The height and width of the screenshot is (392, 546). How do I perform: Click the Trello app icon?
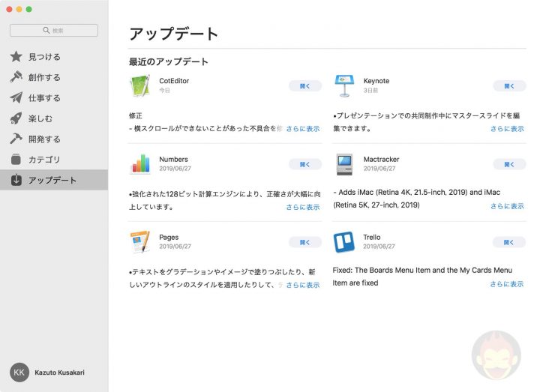[343, 242]
